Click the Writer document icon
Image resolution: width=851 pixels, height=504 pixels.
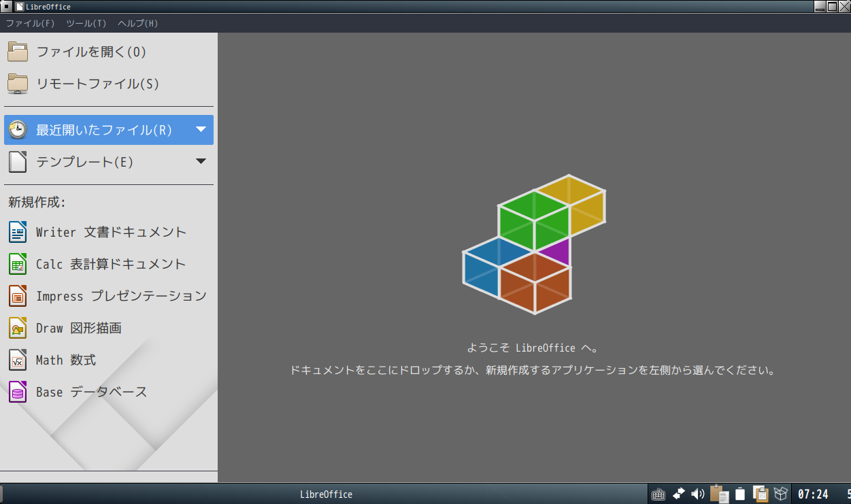click(18, 232)
